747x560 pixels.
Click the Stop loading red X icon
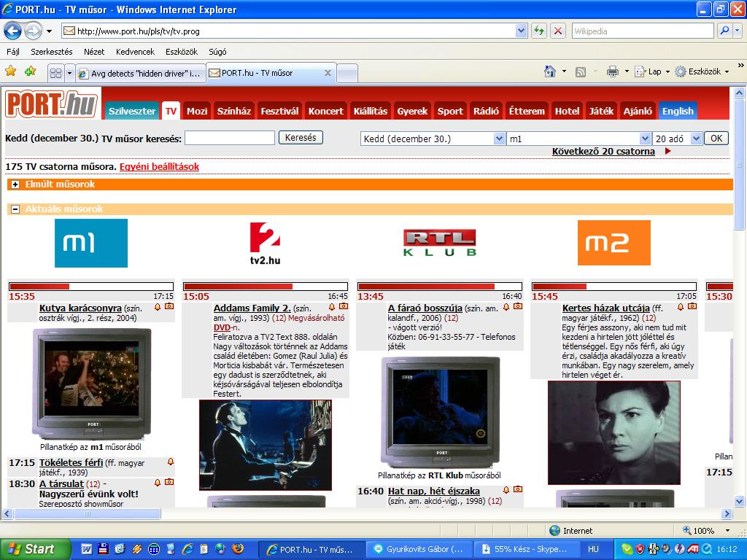coord(558,31)
